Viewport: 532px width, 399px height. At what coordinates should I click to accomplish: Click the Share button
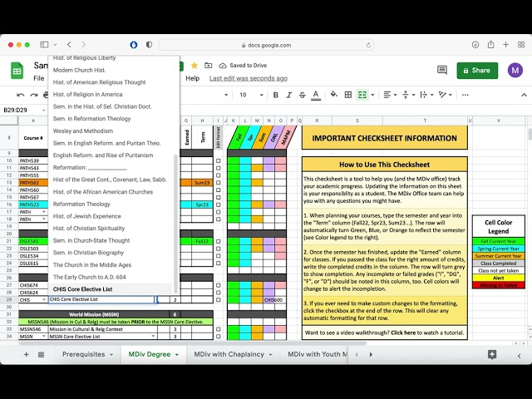(x=477, y=71)
